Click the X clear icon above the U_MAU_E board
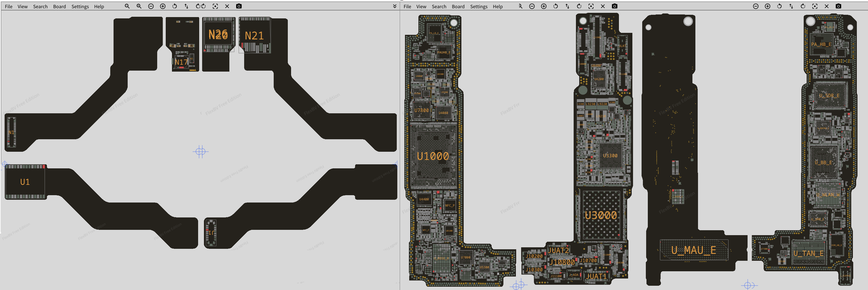This screenshot has height=290, width=868. [826, 6]
